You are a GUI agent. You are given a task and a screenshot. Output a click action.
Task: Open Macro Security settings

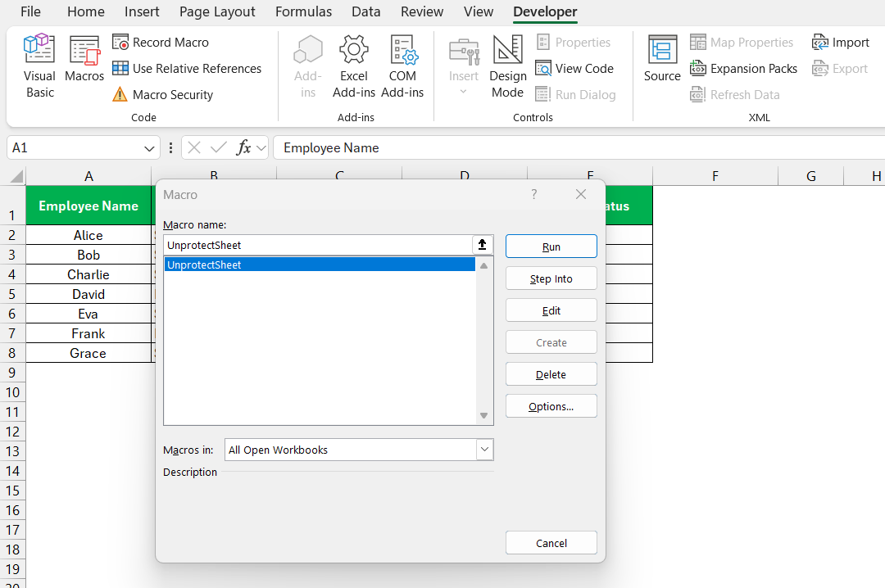coord(163,94)
